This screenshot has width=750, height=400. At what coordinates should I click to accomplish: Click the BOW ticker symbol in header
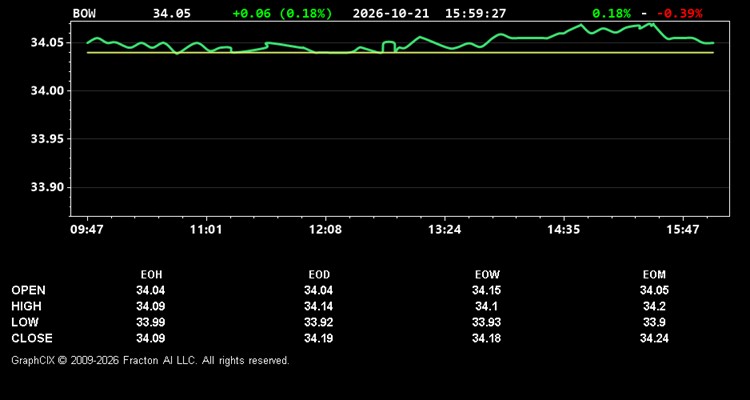[84, 13]
